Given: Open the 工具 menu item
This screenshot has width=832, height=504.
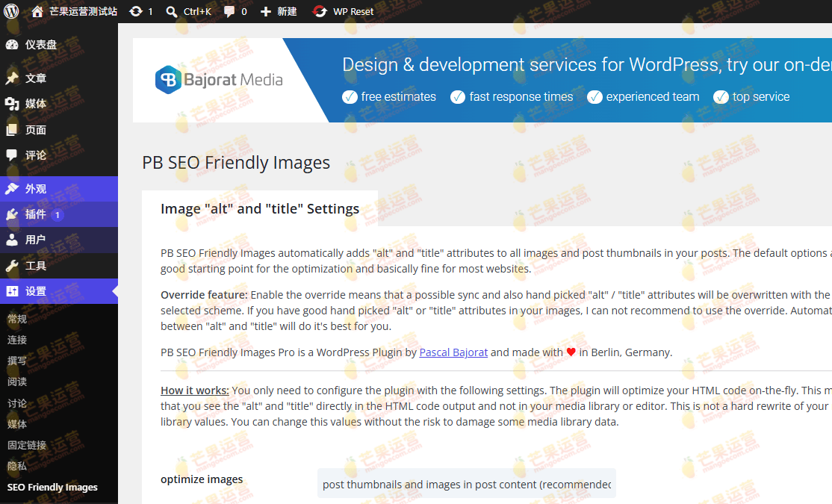Looking at the screenshot, I should (x=59, y=266).
